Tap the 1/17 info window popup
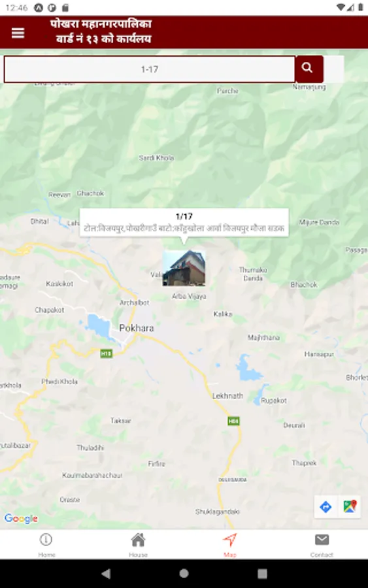Image resolution: width=368 pixels, height=588 pixels. (x=184, y=222)
